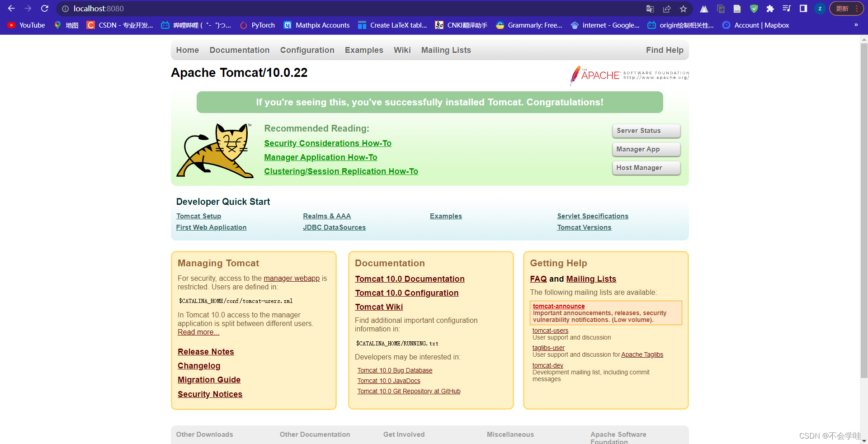Screen dimensions: 868x444
Task: Click the page vertical scrollbar
Action: 864,210
